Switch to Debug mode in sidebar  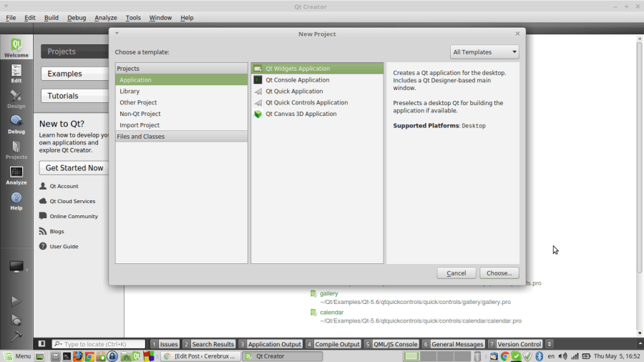click(x=16, y=124)
